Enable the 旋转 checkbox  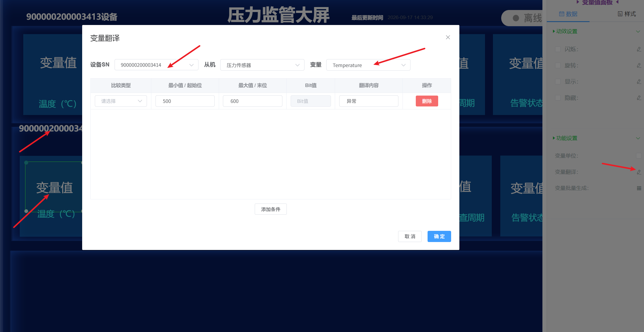click(x=558, y=65)
